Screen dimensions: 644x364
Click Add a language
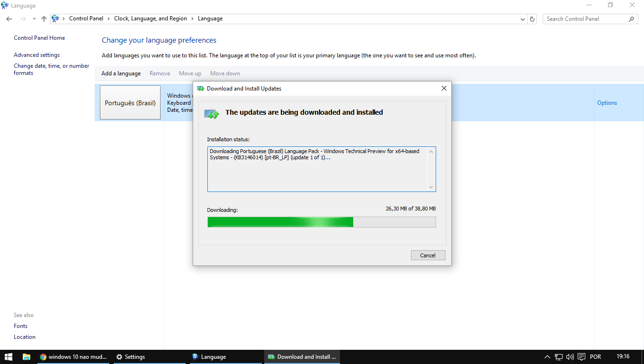click(x=121, y=73)
